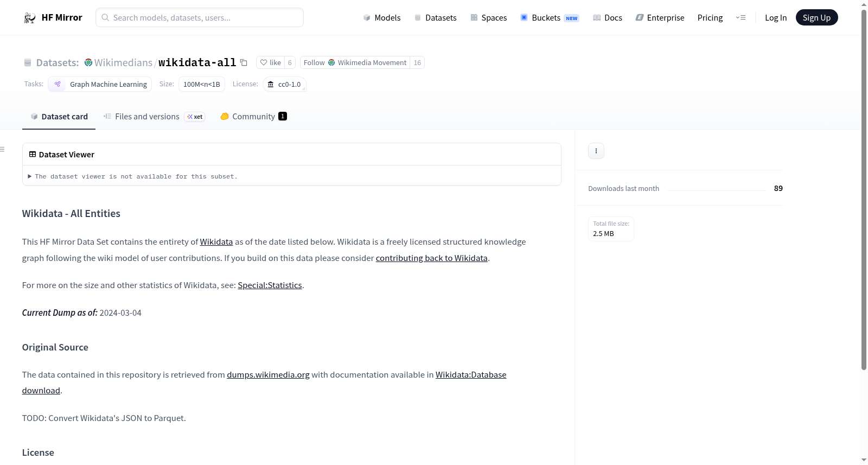Focus the search models, datasets, users field
Image resolution: width=868 pixels, height=465 pixels.
tap(200, 18)
